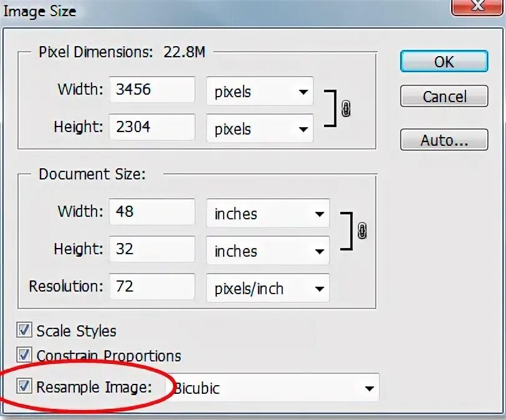Open the Bicubic resample method dropdown
Screen dimensions: 506x420
tap(273, 388)
